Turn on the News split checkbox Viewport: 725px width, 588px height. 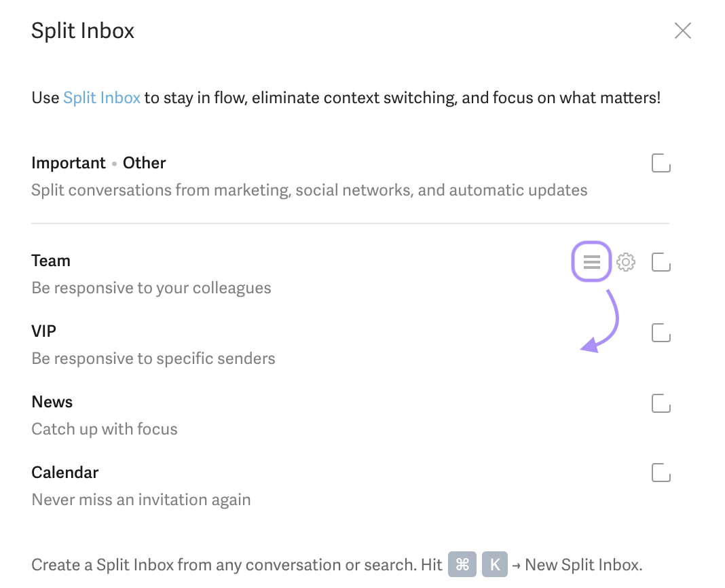pos(661,403)
